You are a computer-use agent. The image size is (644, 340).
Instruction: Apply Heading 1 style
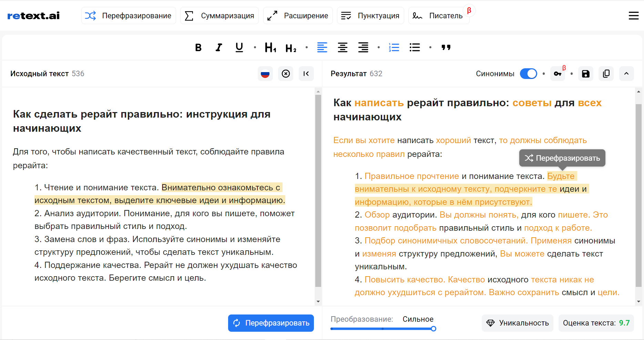(270, 48)
